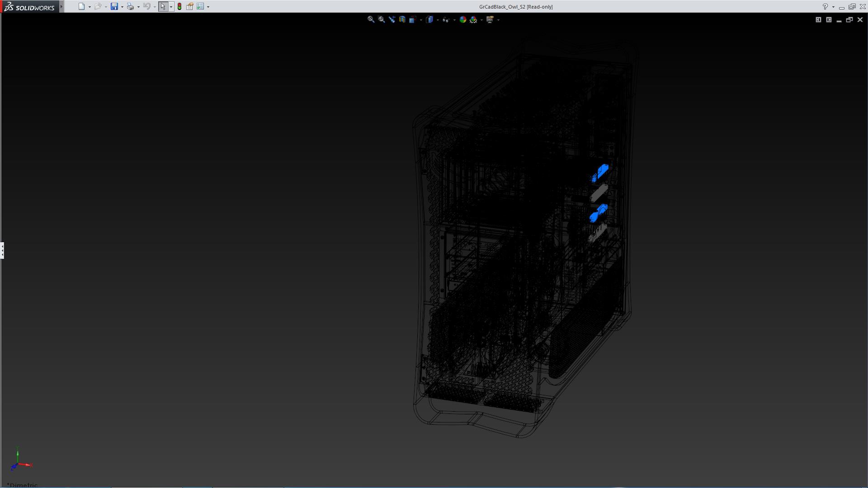This screenshot has height=488, width=868.
Task: Toggle Hide/Show Items glasses icon
Action: 446,19
